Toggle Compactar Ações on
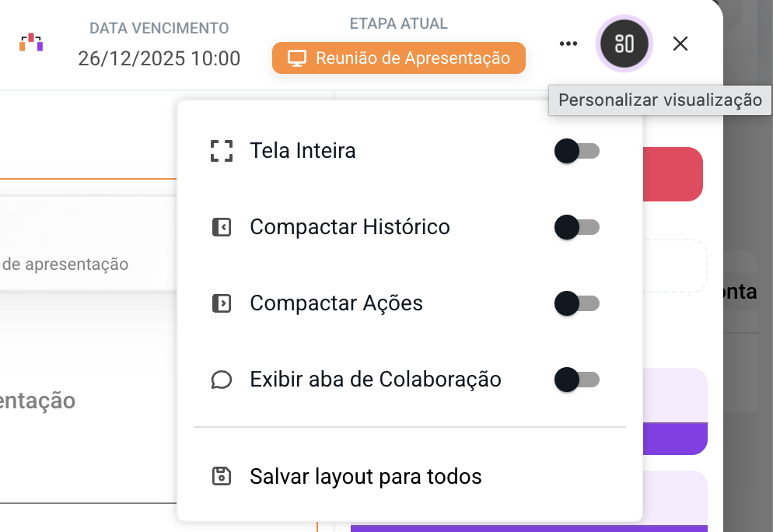This screenshot has height=532, width=773. pyautogui.click(x=576, y=303)
